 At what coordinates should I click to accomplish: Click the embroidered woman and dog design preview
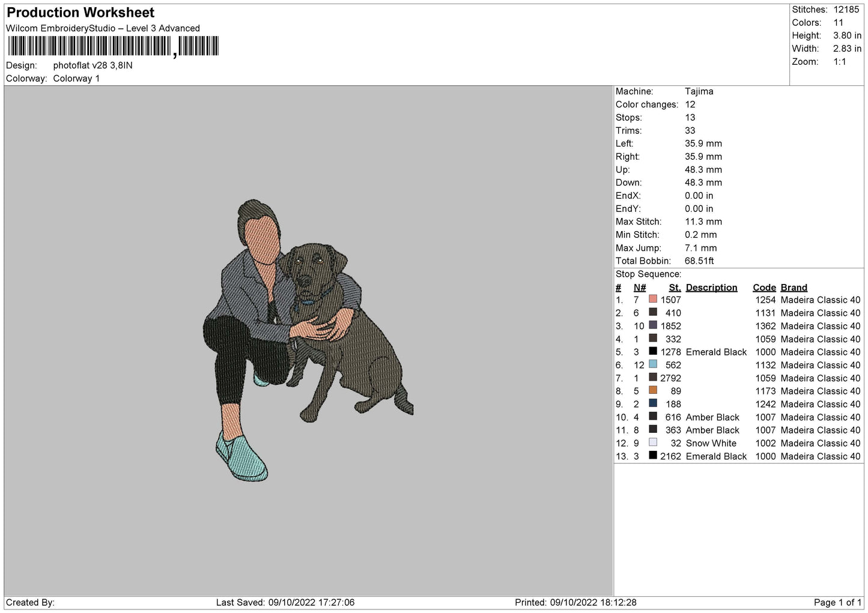308,340
